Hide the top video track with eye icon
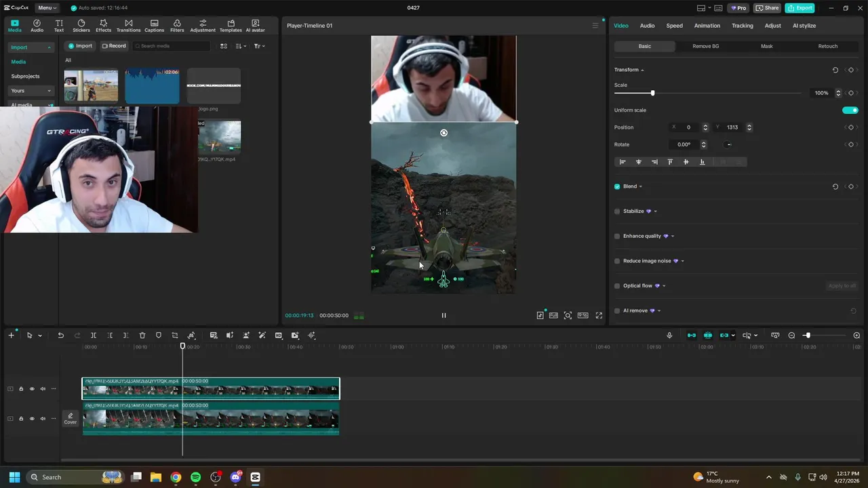The image size is (868, 488). 32,389
